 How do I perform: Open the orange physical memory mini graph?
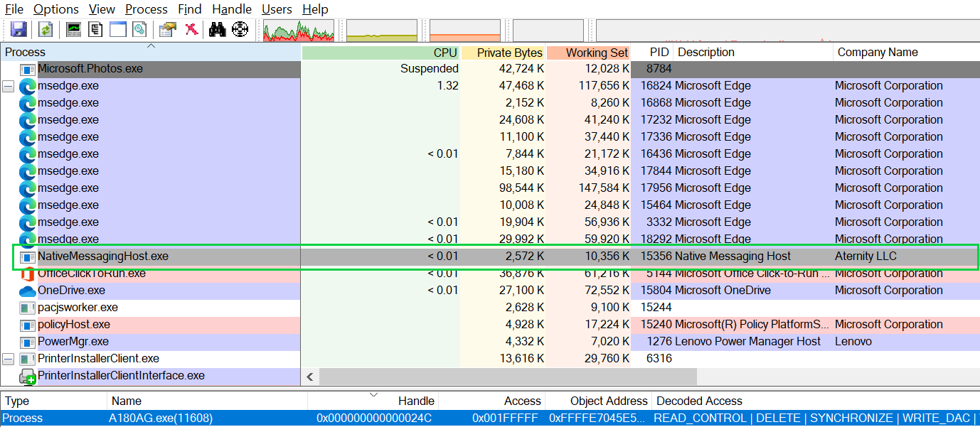click(465, 31)
